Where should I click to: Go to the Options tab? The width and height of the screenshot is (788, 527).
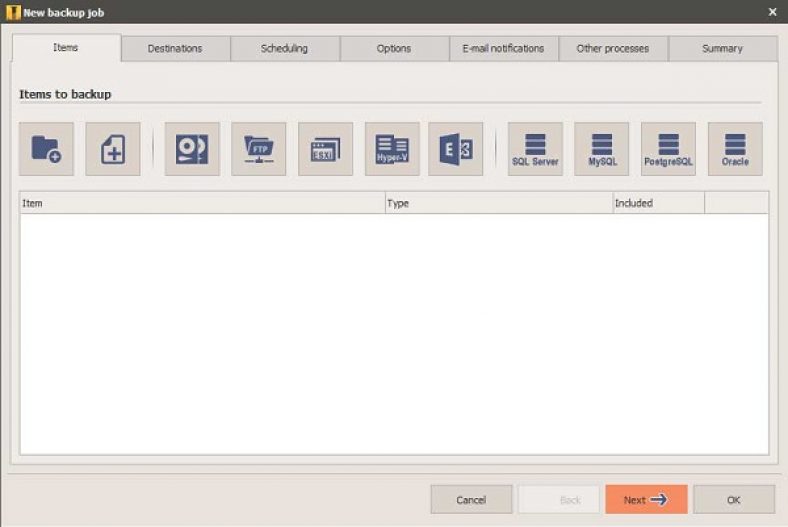tap(395, 49)
